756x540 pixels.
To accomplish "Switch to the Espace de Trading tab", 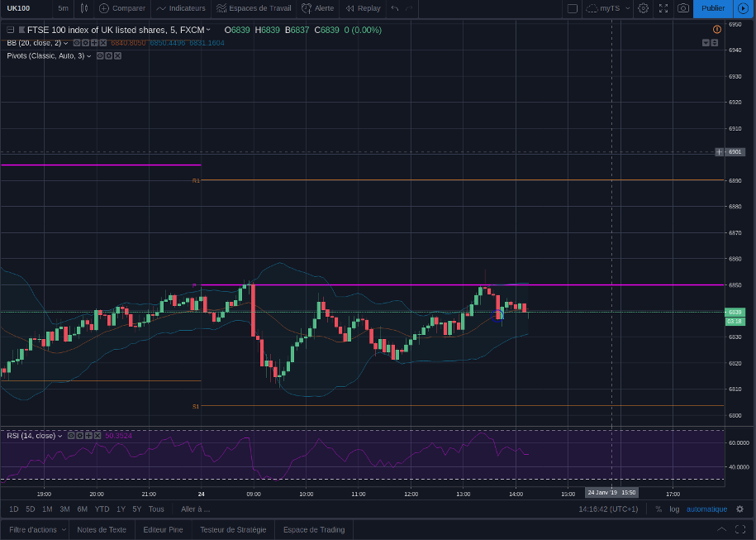I will point(314,529).
